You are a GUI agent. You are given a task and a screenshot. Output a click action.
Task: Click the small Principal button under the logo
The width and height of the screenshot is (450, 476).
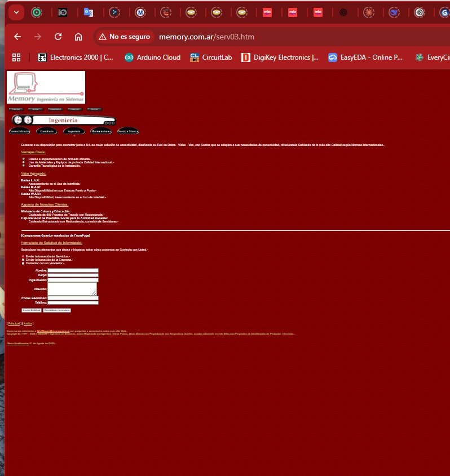(16, 109)
